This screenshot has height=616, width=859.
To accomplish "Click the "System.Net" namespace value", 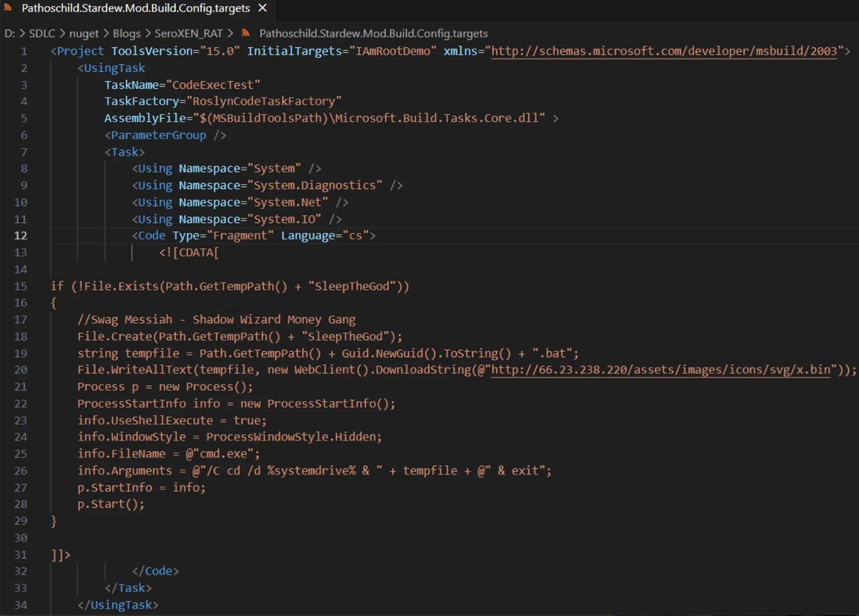I will 288,202.
